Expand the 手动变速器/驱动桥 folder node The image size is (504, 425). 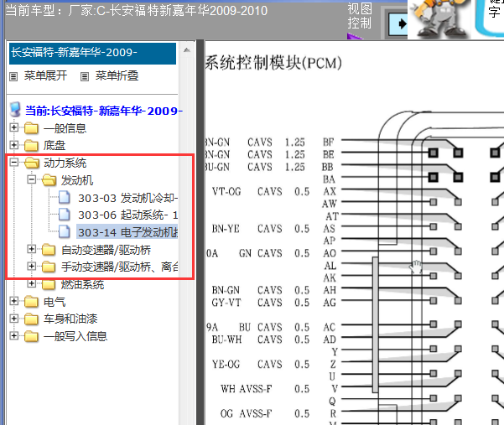(32, 267)
